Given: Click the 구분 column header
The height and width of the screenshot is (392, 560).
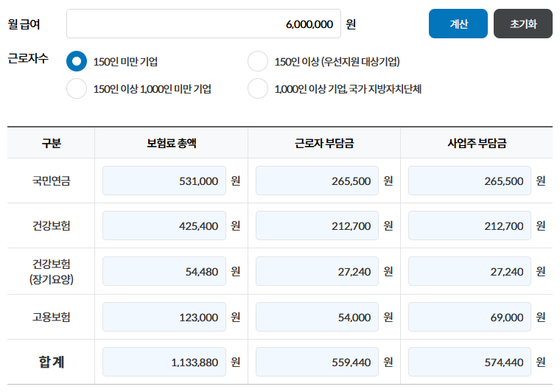Looking at the screenshot, I should (52, 143).
